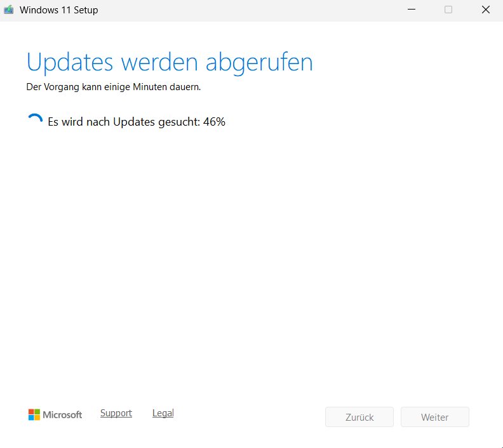Click the Windows 11 Setup title icon
503x448 pixels.
[9, 10]
